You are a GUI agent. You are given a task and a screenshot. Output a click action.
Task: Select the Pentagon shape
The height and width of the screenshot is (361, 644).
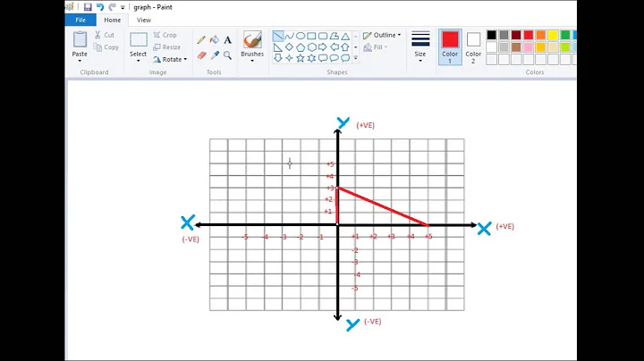tap(301, 47)
